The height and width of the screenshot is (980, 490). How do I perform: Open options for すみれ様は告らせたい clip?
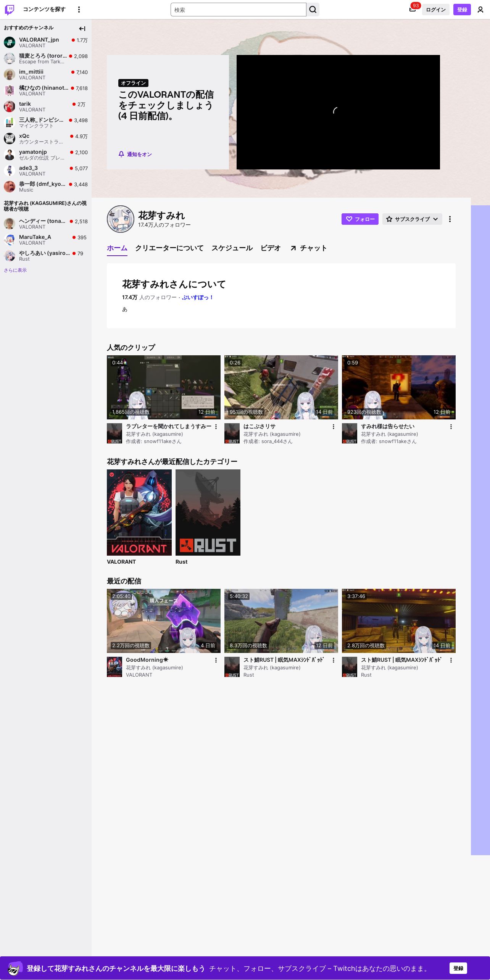tap(451, 427)
